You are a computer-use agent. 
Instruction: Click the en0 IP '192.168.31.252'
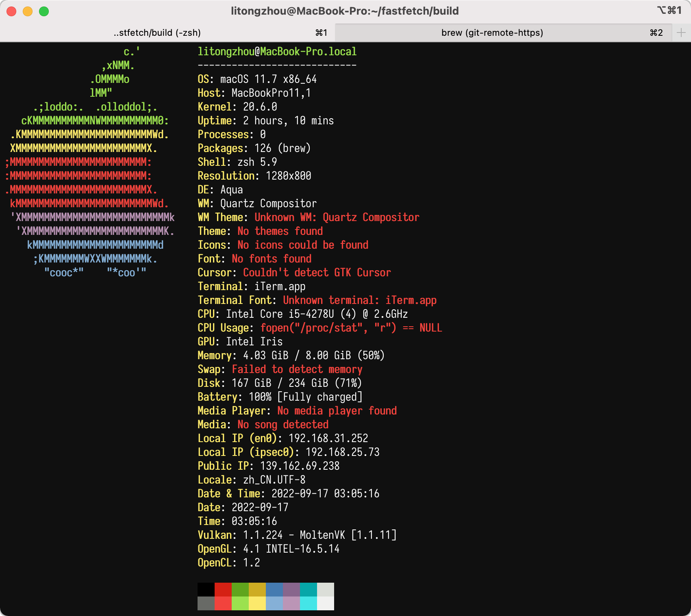328,438
